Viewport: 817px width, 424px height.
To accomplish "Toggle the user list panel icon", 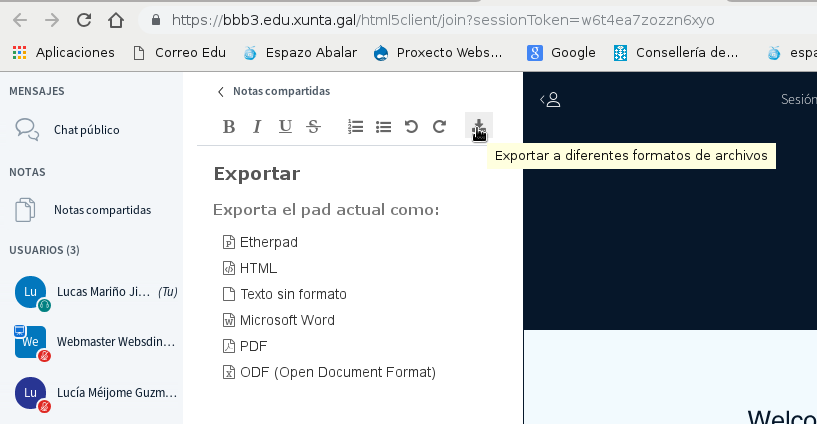I will (x=550, y=99).
